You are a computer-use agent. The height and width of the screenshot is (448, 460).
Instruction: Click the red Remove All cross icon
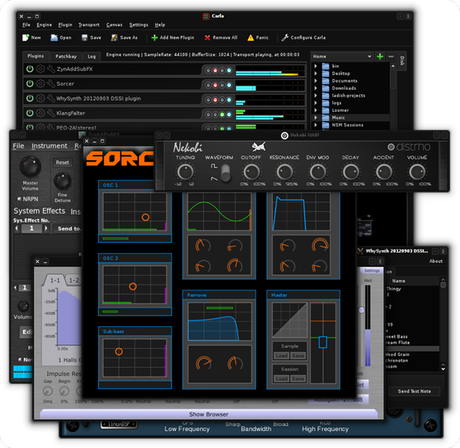point(207,38)
